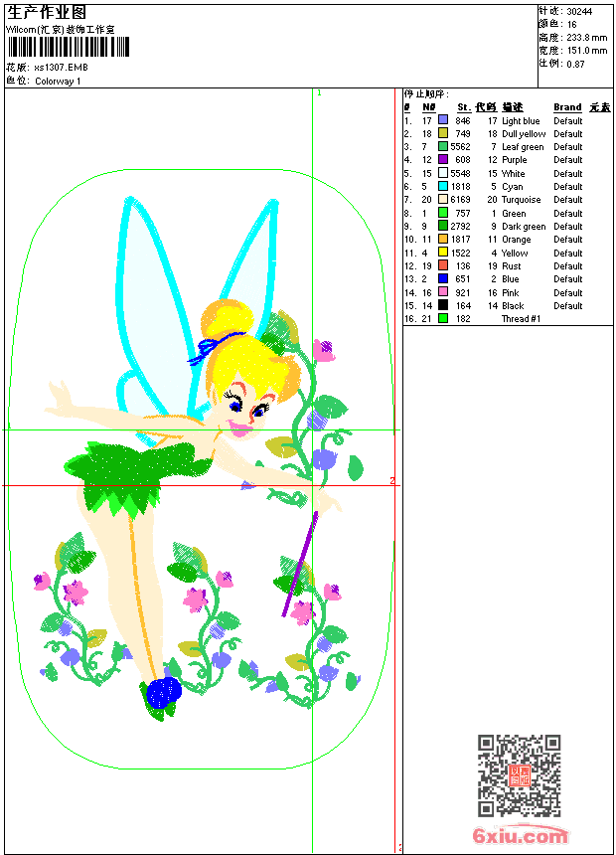Click the Pink color swatch
616x855 pixels.
coord(443,291)
